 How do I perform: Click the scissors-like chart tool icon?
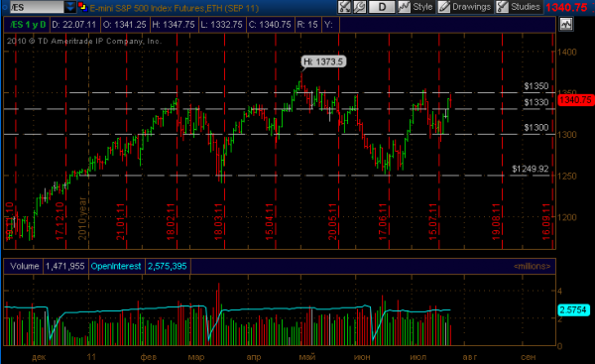point(344,7)
